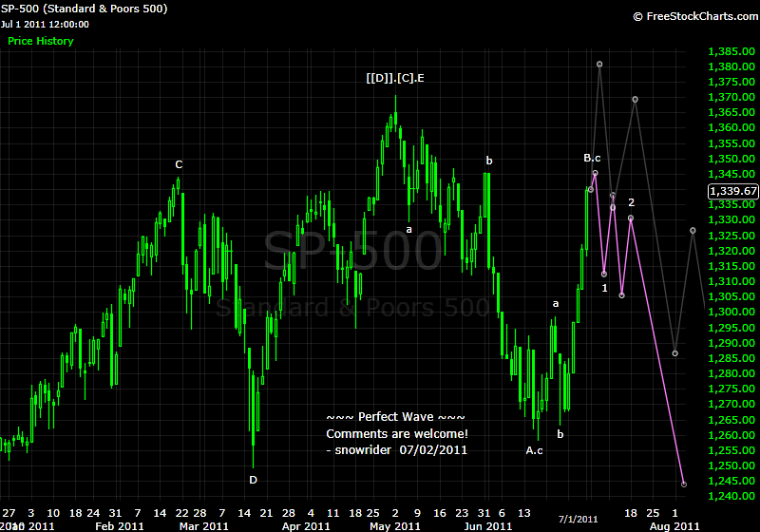
Task: Select wave label b above the May 31 candle
Action: click(x=489, y=161)
